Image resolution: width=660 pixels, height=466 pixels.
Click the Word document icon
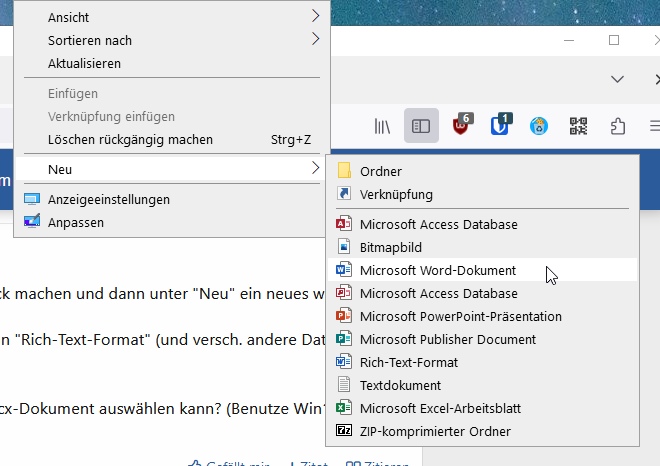tap(344, 269)
